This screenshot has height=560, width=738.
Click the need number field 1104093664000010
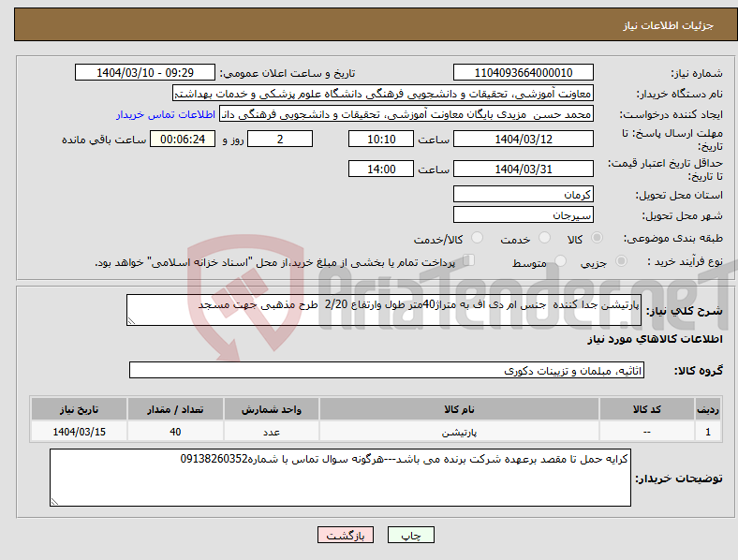tap(523, 72)
